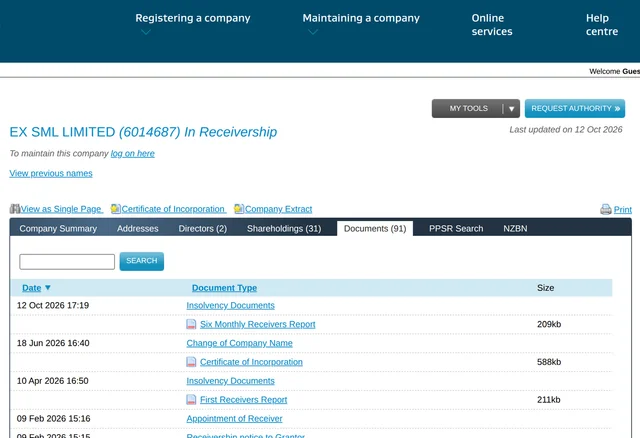Viewport: 640px width, 438px height.
Task: Open View as Single Page link
Action: point(61,209)
